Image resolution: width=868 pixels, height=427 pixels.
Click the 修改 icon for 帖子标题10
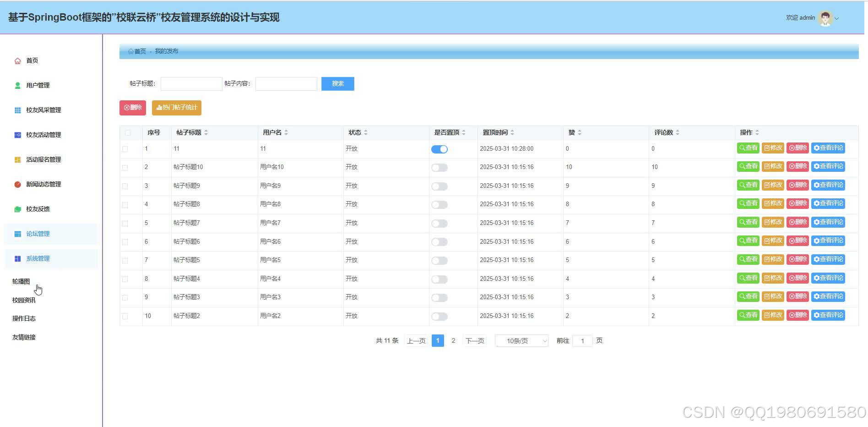tap(773, 166)
